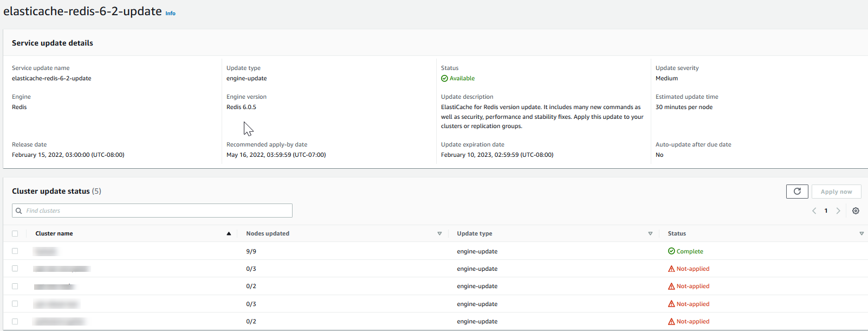Click the green Available status icon
This screenshot has height=331, width=868.
(444, 79)
